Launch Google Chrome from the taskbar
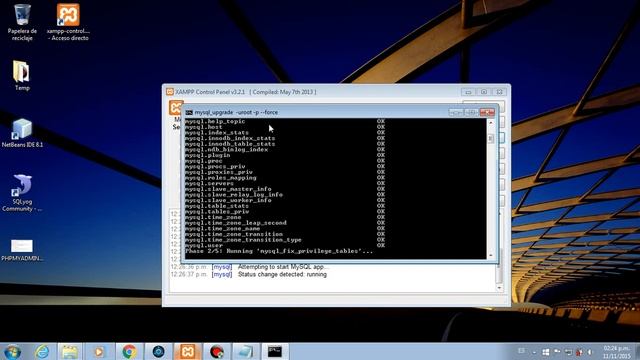 pos(129,351)
